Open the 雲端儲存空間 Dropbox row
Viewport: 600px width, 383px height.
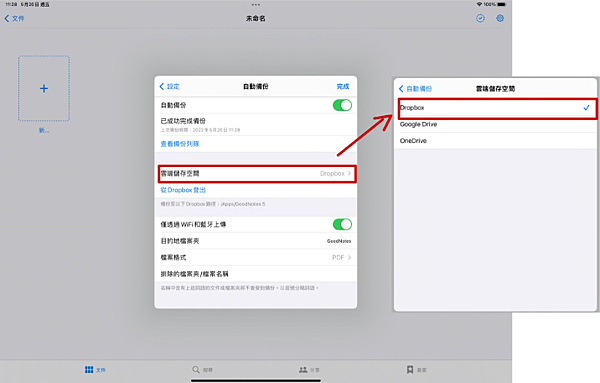pyautogui.click(x=257, y=174)
